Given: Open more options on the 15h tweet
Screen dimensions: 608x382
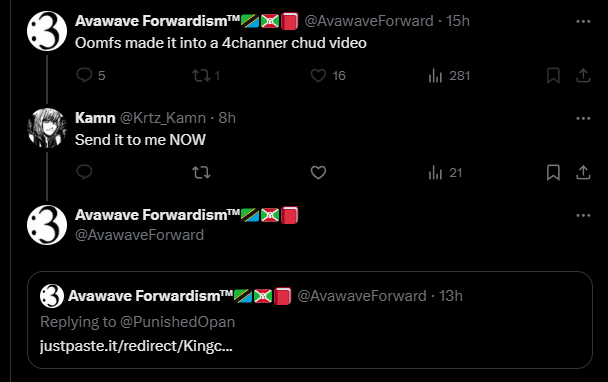Looking at the screenshot, I should (x=583, y=21).
